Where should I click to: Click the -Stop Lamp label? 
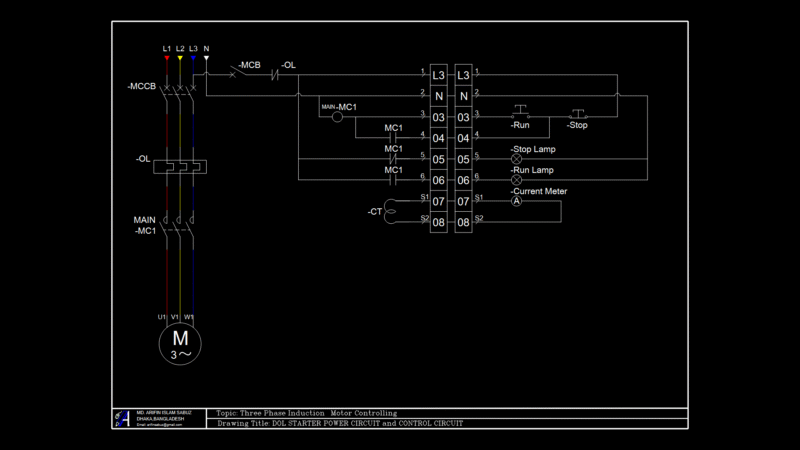click(533, 149)
